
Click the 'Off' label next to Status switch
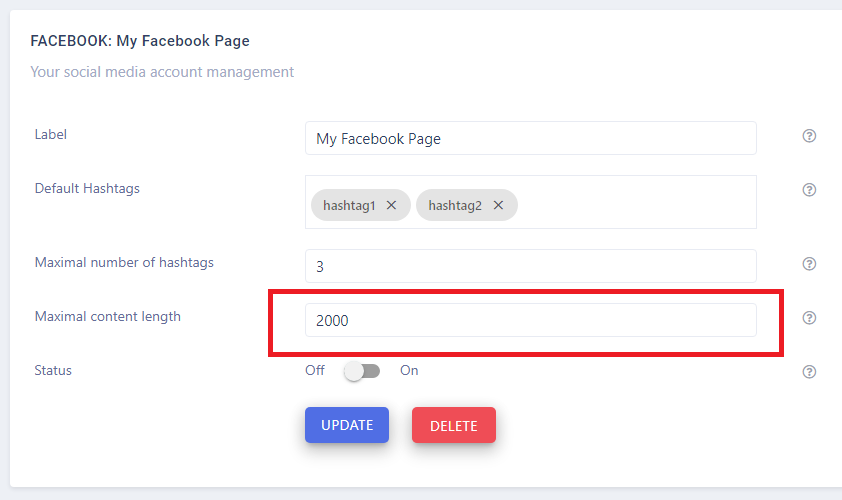click(315, 371)
